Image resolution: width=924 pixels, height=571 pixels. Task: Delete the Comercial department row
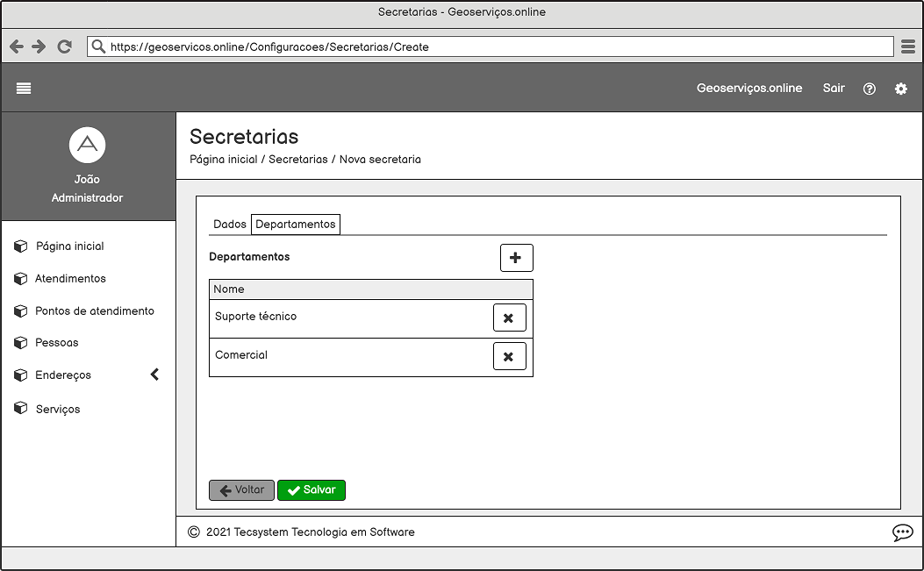[509, 356]
